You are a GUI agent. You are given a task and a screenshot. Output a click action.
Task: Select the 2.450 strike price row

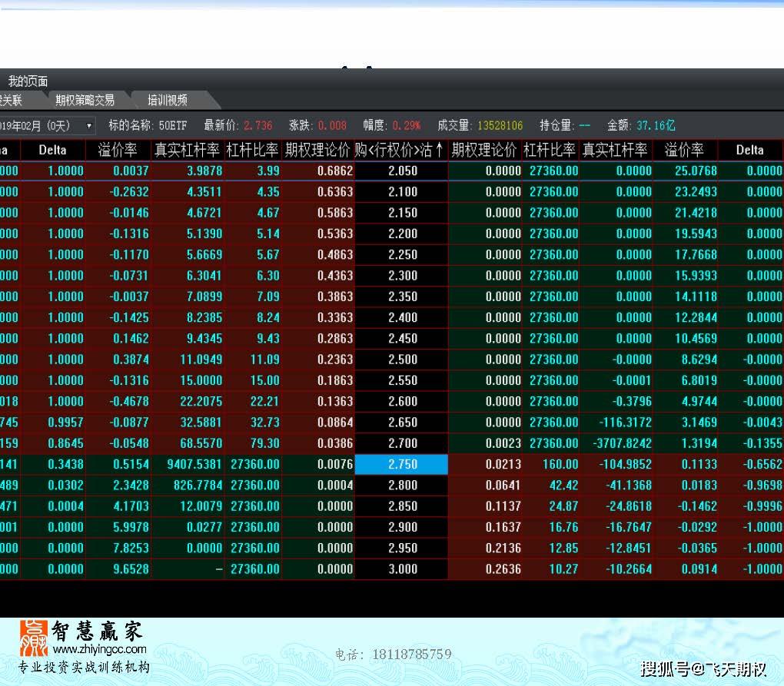coord(401,339)
